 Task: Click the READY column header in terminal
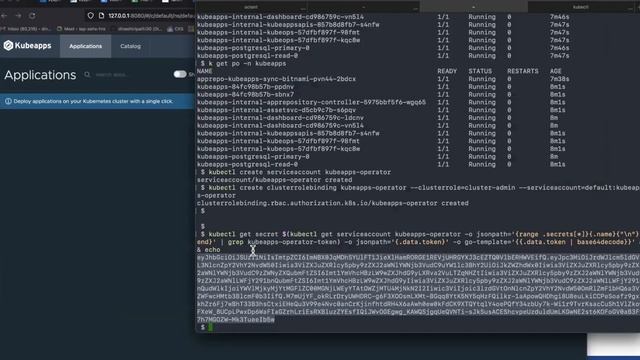(447, 71)
